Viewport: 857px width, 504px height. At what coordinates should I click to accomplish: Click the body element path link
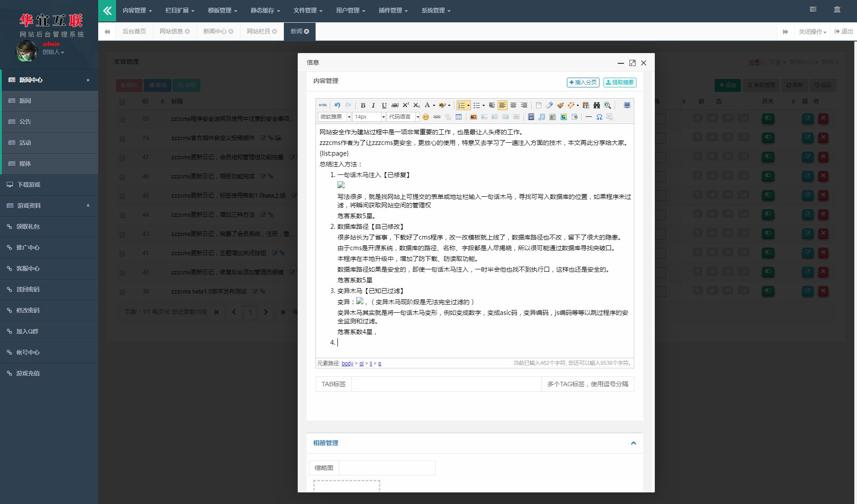[347, 364]
